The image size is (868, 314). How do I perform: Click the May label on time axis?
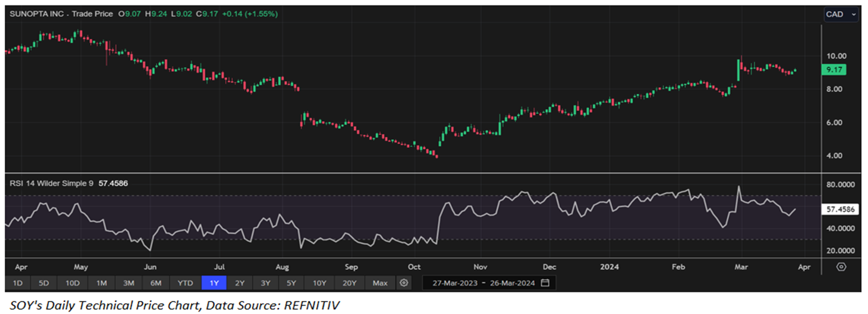click(x=82, y=266)
